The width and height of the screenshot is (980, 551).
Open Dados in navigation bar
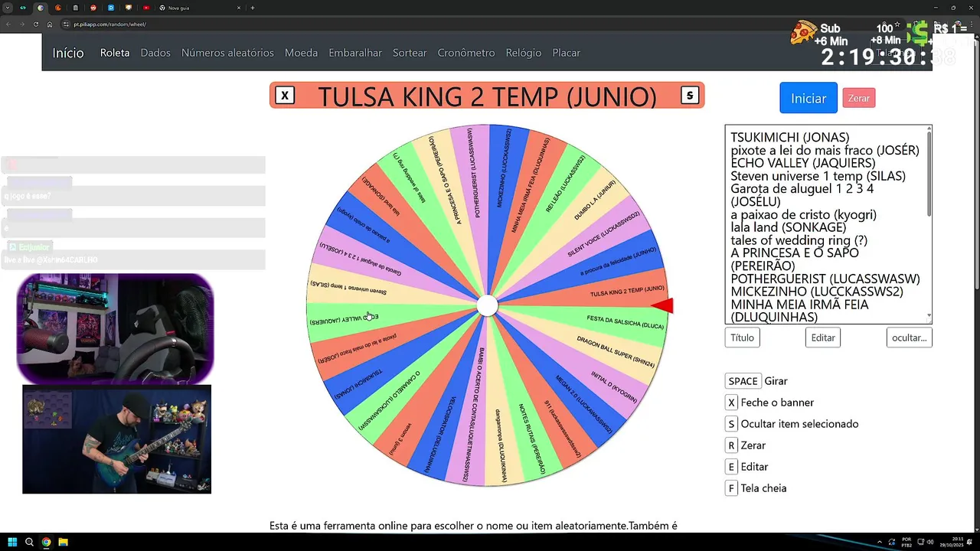point(155,53)
